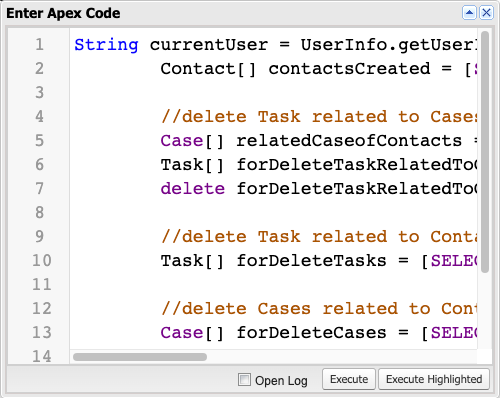Select line number 2 in the gutter
Viewport: 500px width, 398px height.
[40, 68]
